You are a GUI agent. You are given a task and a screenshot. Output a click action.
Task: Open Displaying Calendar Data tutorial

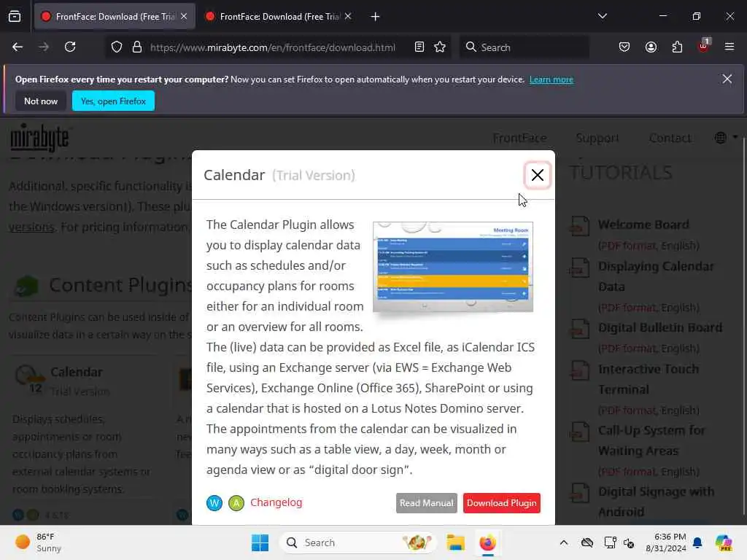tap(656, 276)
